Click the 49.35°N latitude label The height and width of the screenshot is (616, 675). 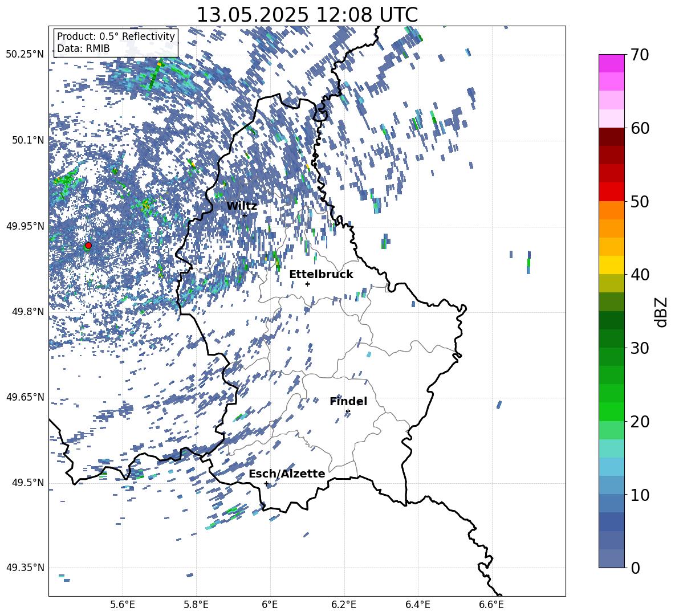coord(25,568)
